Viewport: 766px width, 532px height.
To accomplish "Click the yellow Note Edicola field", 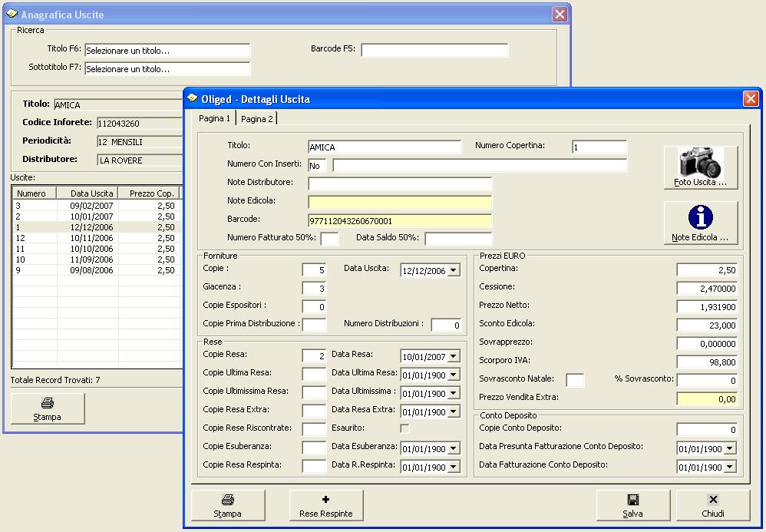I will click(400, 202).
